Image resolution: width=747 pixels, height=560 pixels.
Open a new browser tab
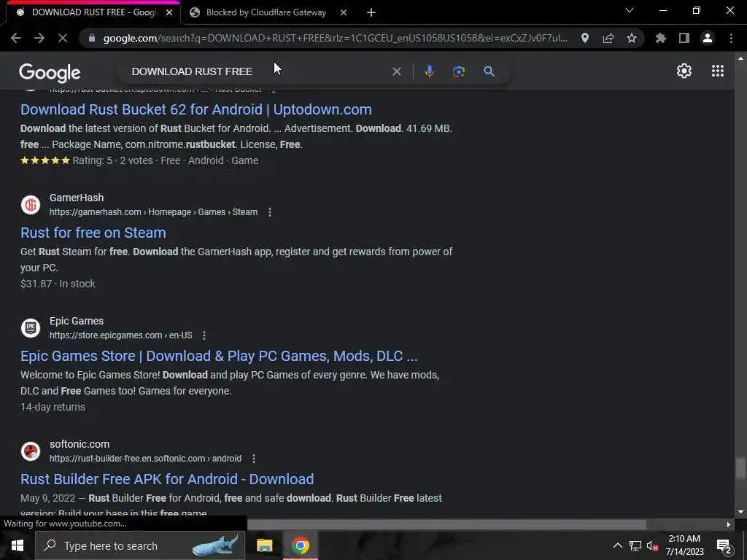point(371,12)
